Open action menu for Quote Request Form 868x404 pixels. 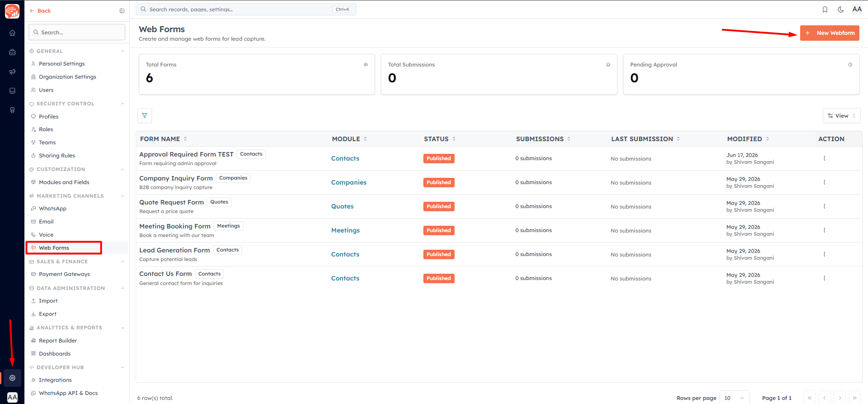(x=824, y=206)
